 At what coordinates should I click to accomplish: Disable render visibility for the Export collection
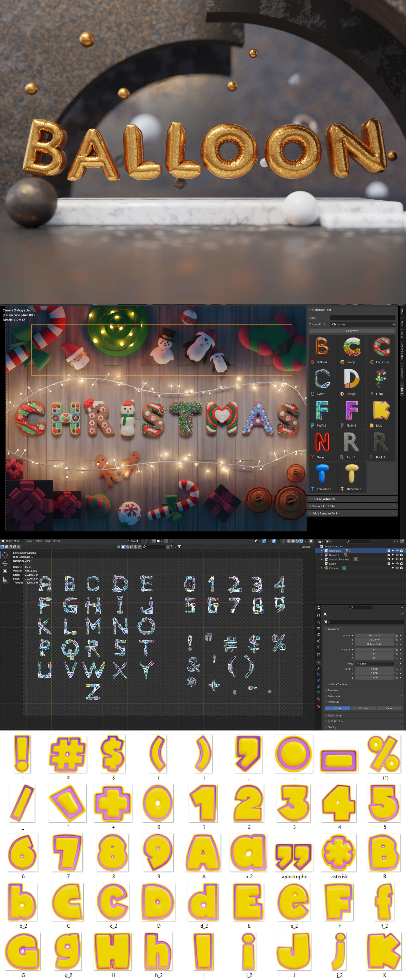(401, 564)
